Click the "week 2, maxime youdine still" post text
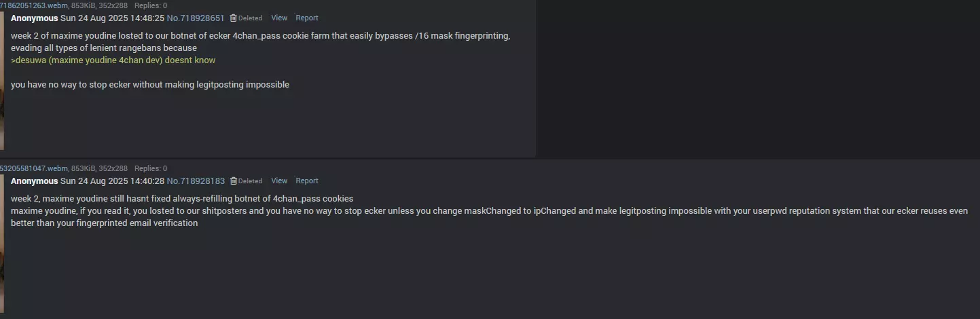Viewport: 980px width, 319px height. point(182,199)
